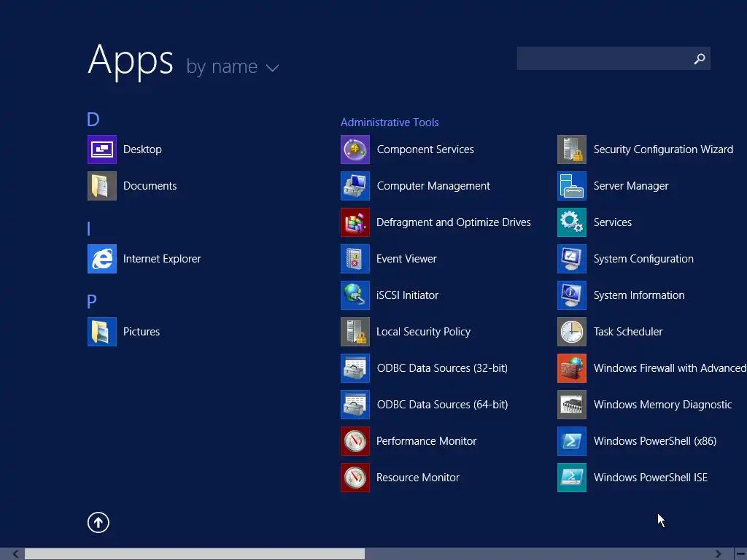The width and height of the screenshot is (747, 560).
Task: Click the scrollbar left arrow
Action: 16,554
